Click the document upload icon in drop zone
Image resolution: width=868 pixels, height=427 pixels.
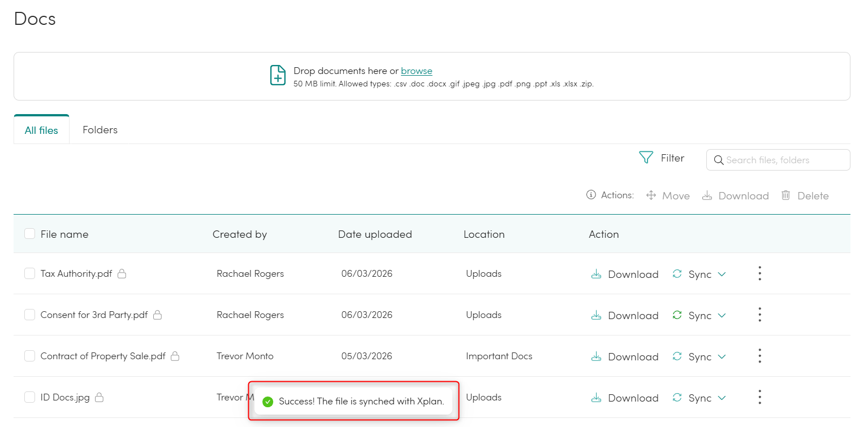(278, 75)
